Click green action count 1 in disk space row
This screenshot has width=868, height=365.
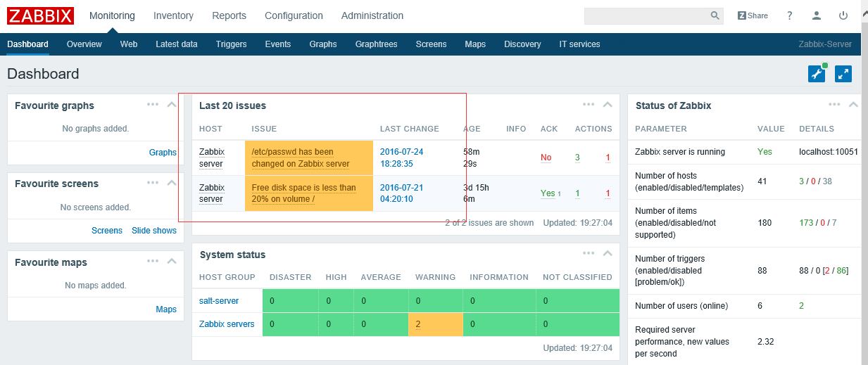coord(577,193)
